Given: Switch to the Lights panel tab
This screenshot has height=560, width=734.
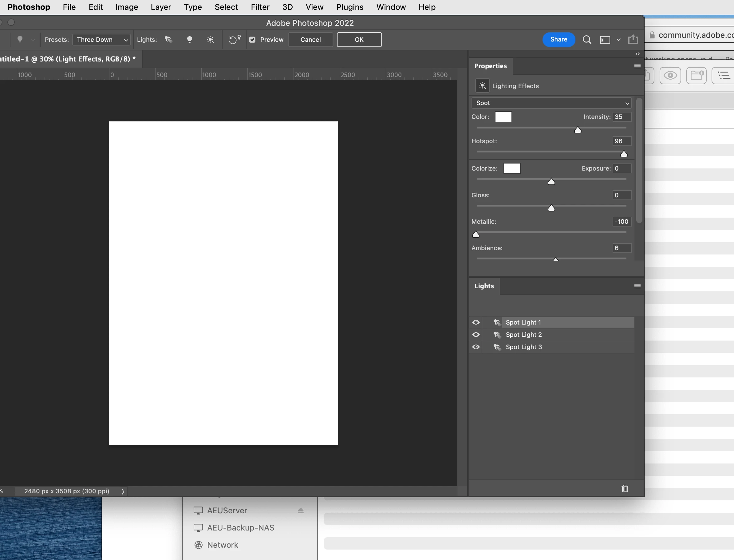Looking at the screenshot, I should coord(484,286).
